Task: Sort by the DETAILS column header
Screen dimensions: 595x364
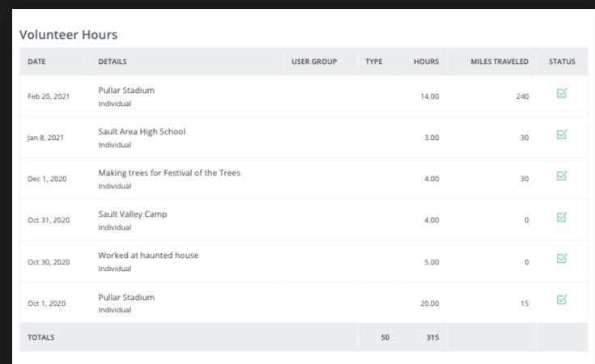Action: (x=113, y=61)
